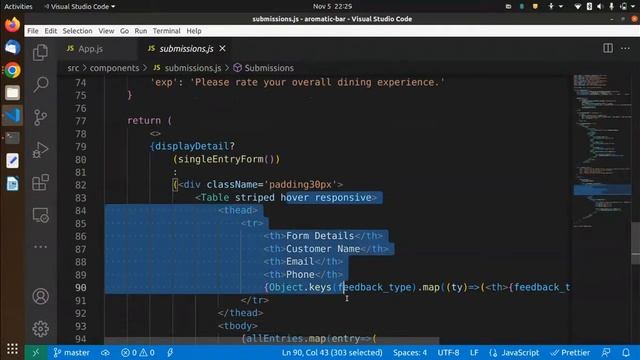Open the document app in the dock

point(12,184)
